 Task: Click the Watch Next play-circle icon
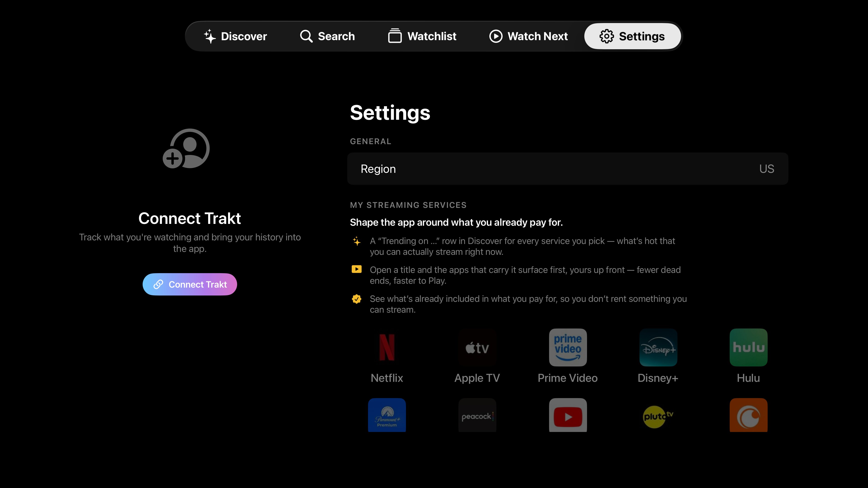click(x=496, y=36)
